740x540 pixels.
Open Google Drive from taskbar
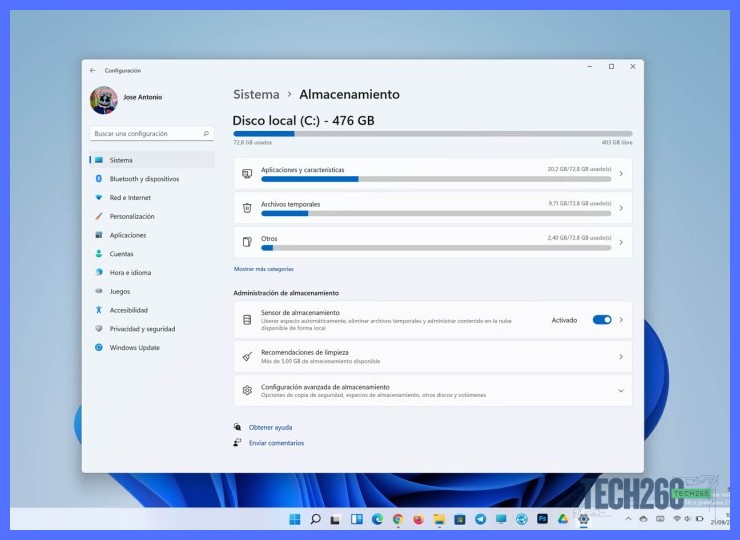point(563,519)
